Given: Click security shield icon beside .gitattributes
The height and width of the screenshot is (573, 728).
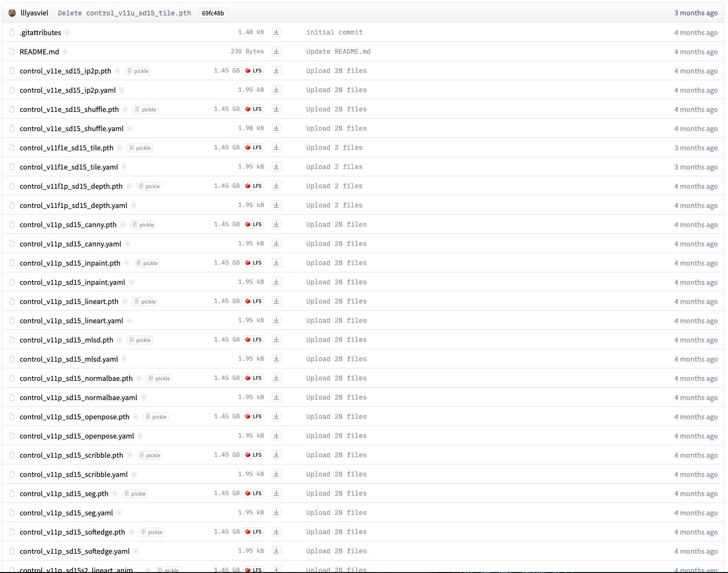Looking at the screenshot, I should pyautogui.click(x=67, y=33).
